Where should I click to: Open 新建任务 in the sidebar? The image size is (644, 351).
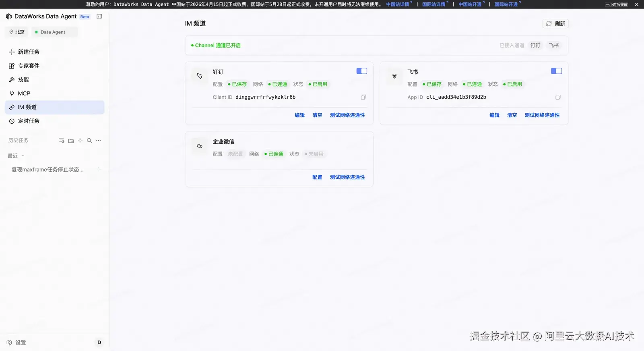pyautogui.click(x=55, y=52)
